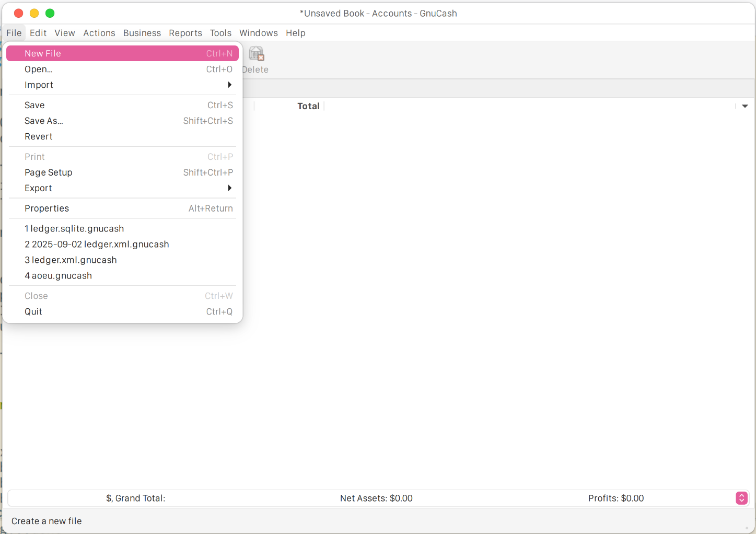Click the Total column header
The height and width of the screenshot is (534, 756).
click(x=308, y=106)
